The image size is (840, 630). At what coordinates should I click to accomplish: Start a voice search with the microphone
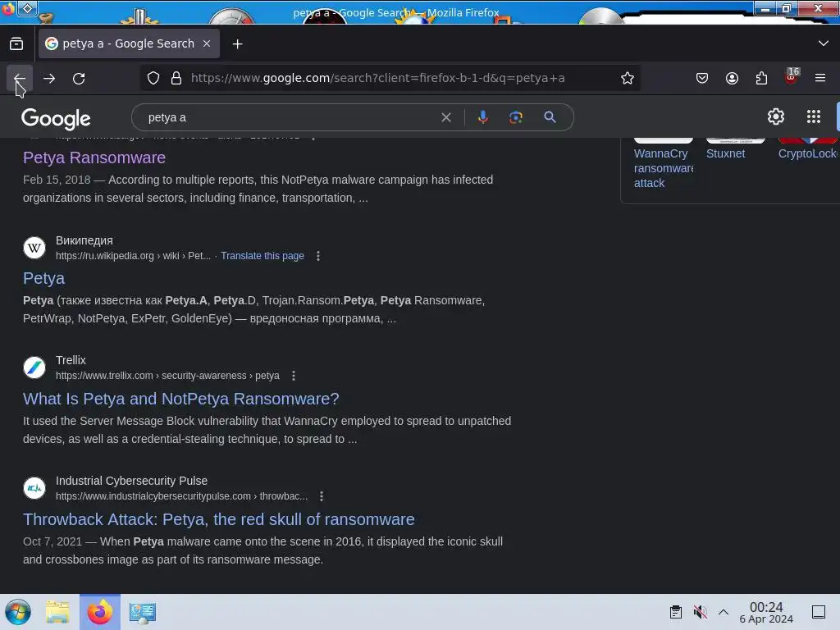pos(482,117)
